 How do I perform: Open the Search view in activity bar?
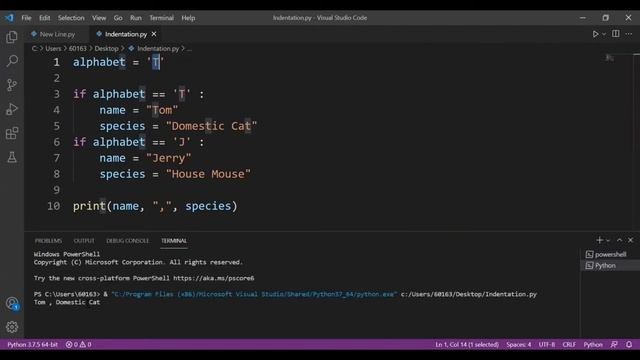[x=12, y=61]
